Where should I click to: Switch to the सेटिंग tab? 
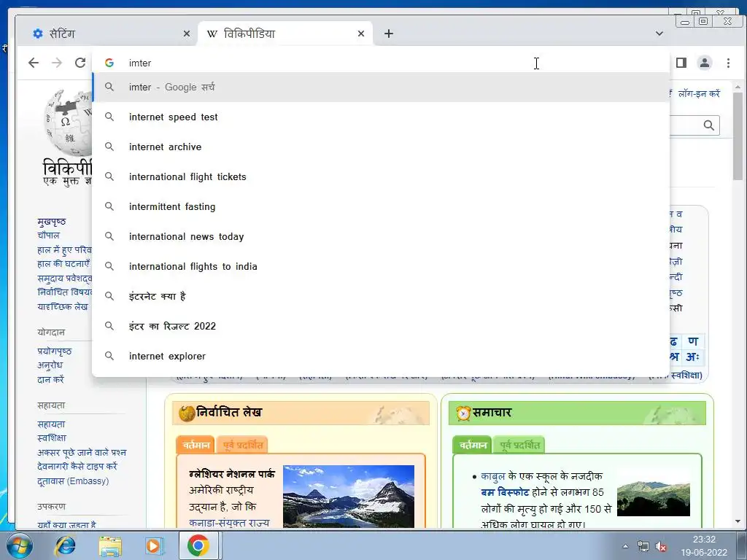click(x=108, y=34)
